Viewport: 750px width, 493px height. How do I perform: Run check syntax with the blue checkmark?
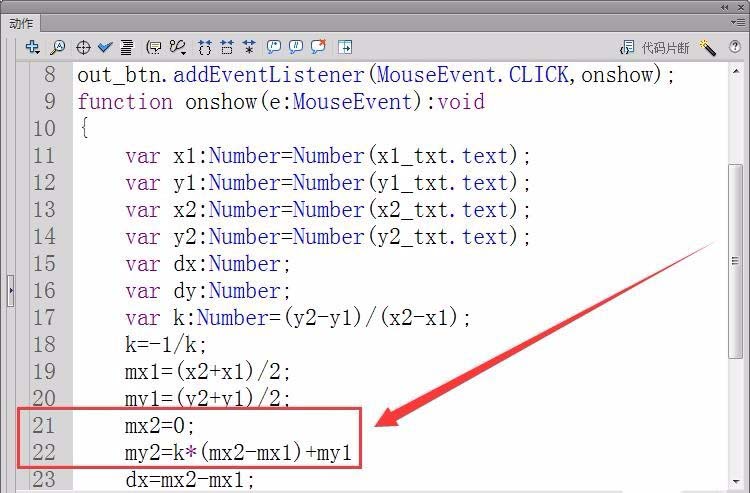point(105,47)
